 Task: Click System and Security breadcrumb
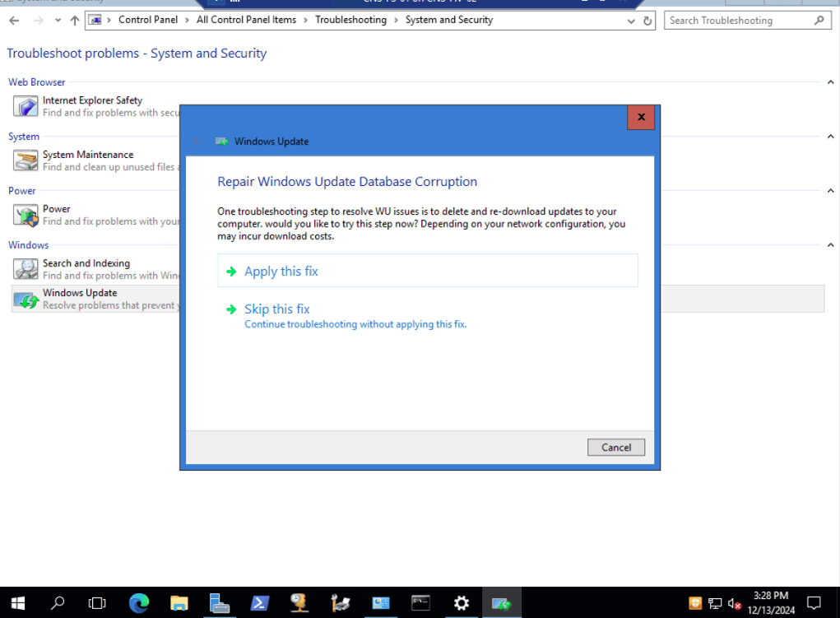(x=449, y=20)
